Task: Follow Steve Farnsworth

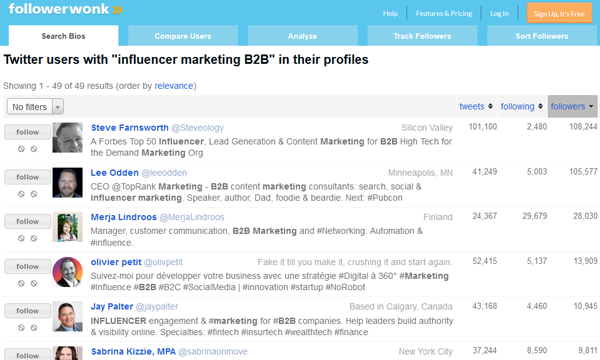Action: tap(28, 132)
